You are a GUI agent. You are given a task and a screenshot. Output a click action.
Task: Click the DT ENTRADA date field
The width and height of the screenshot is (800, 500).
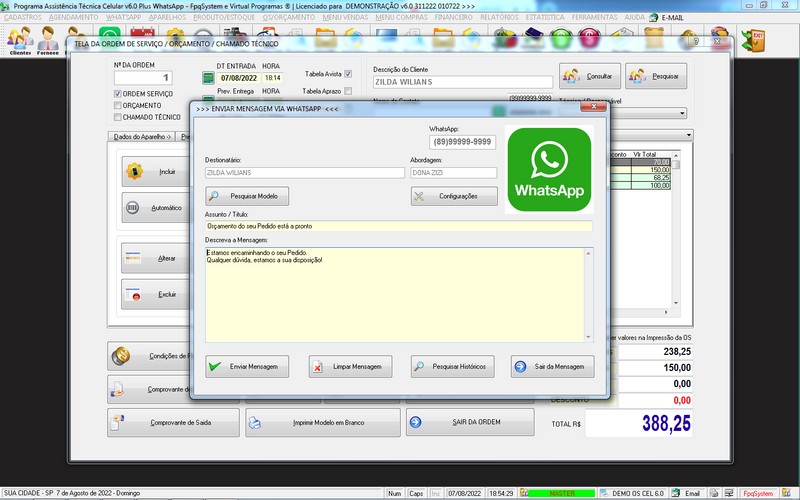point(238,78)
